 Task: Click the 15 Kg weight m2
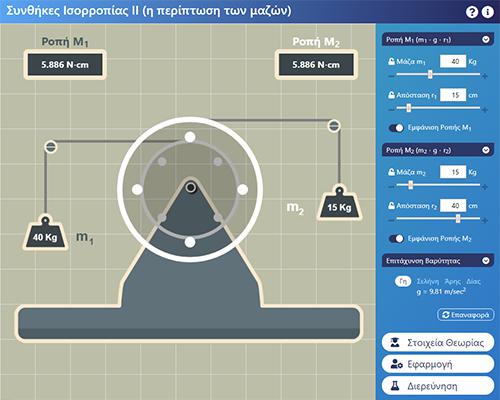pyautogui.click(x=339, y=203)
